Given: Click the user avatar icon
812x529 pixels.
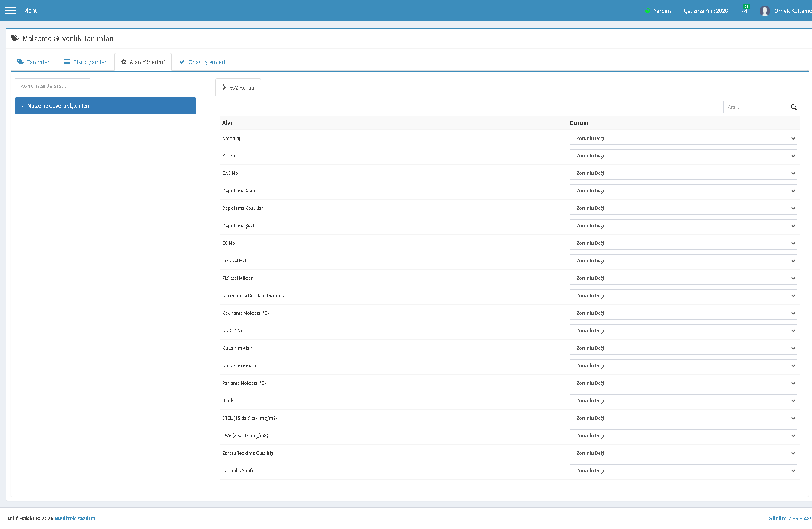Looking at the screenshot, I should click(764, 11).
